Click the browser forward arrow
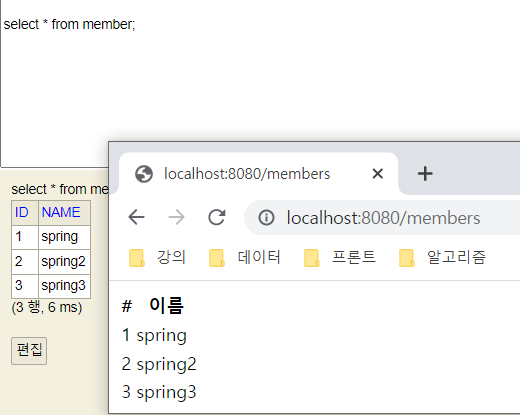This screenshot has width=520, height=415. pyautogui.click(x=176, y=217)
